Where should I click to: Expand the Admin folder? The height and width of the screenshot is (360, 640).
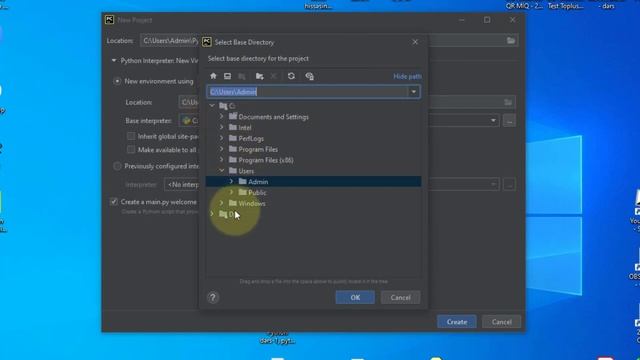[x=231, y=182]
